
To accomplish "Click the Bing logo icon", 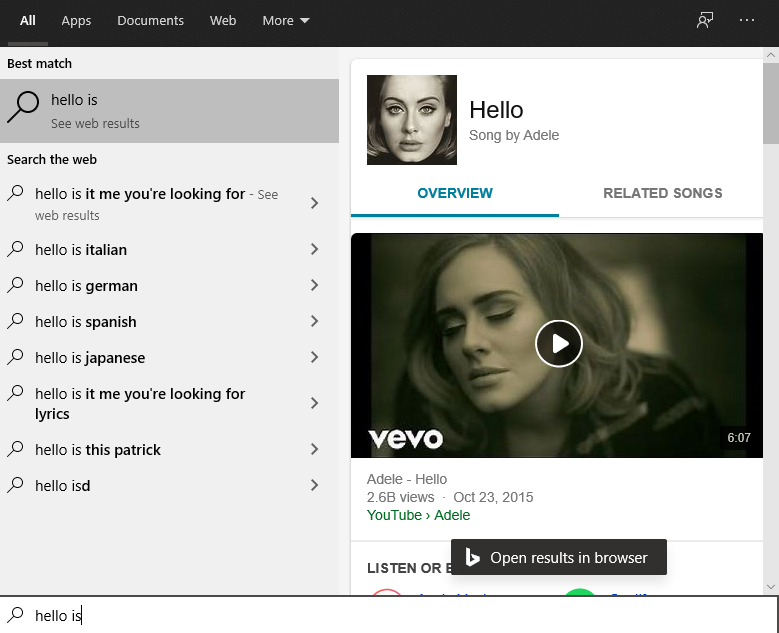I will click(x=473, y=558).
